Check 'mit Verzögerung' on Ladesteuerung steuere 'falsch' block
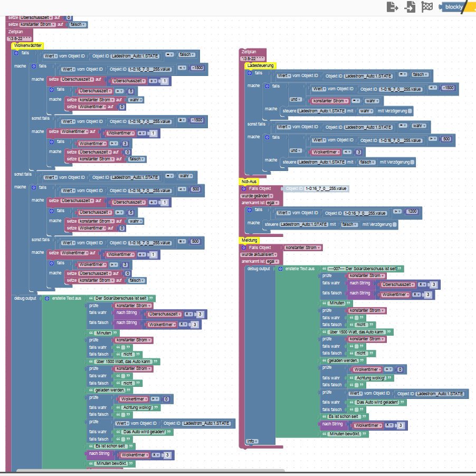This screenshot has width=476, height=476. (x=412, y=162)
